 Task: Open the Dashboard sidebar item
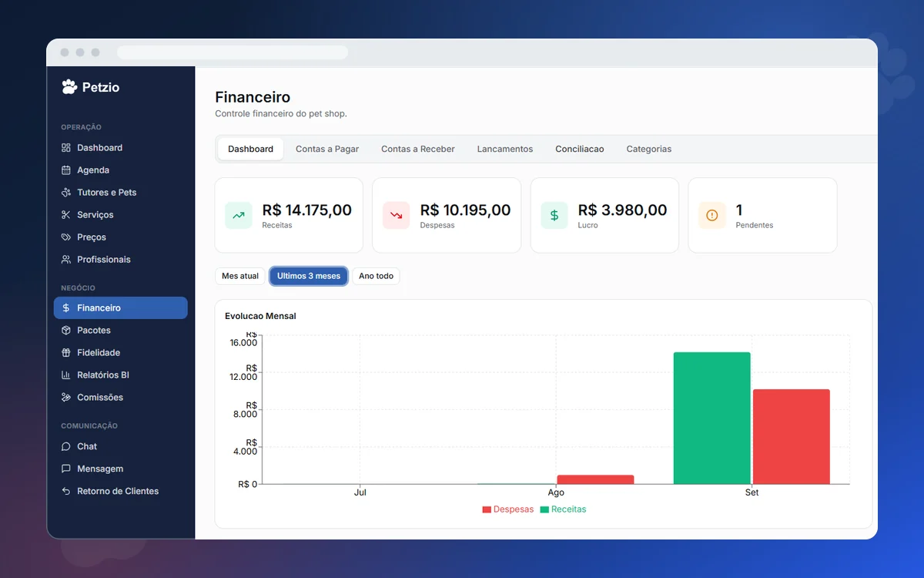[x=120, y=148]
